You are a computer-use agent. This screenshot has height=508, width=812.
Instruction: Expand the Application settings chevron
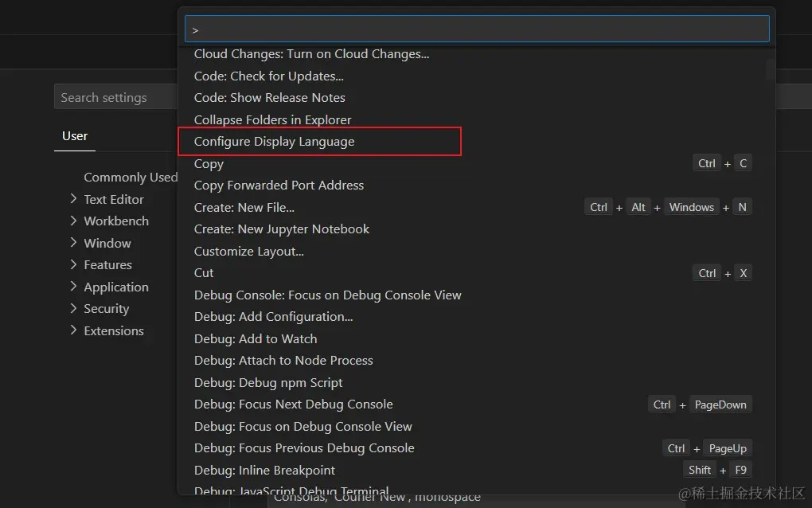tap(73, 287)
